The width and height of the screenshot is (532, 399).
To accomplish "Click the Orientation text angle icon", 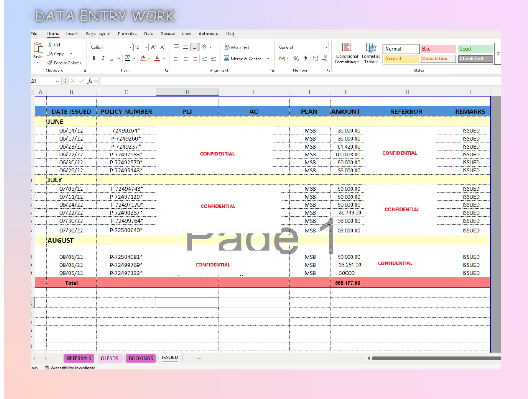I will point(205,47).
